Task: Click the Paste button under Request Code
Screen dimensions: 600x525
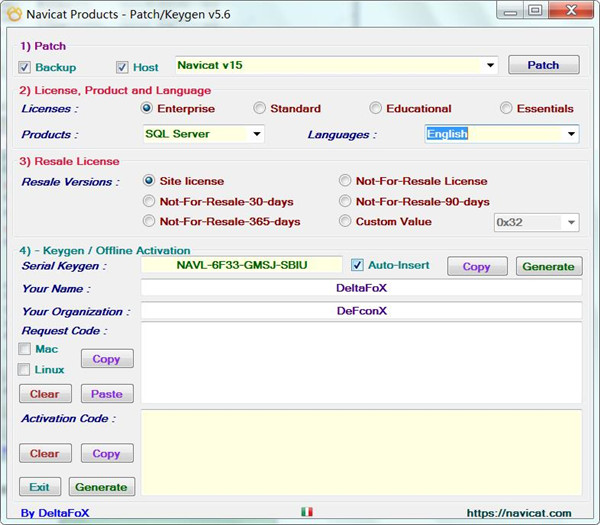Action: click(106, 394)
